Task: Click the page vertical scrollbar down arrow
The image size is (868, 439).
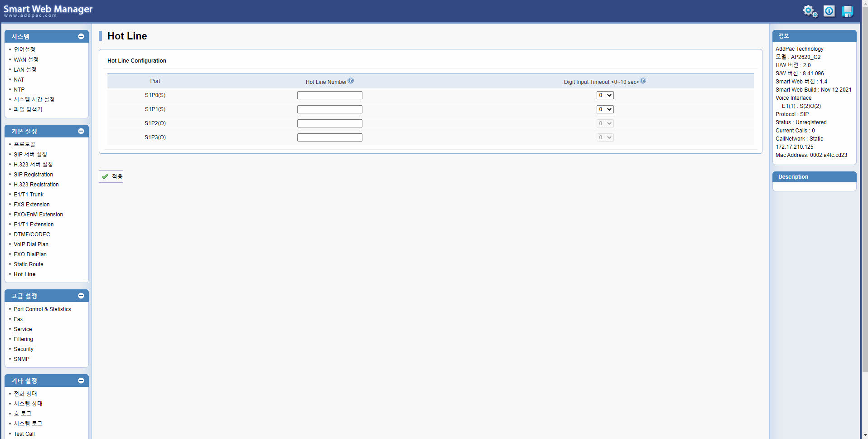Action: click(864, 435)
